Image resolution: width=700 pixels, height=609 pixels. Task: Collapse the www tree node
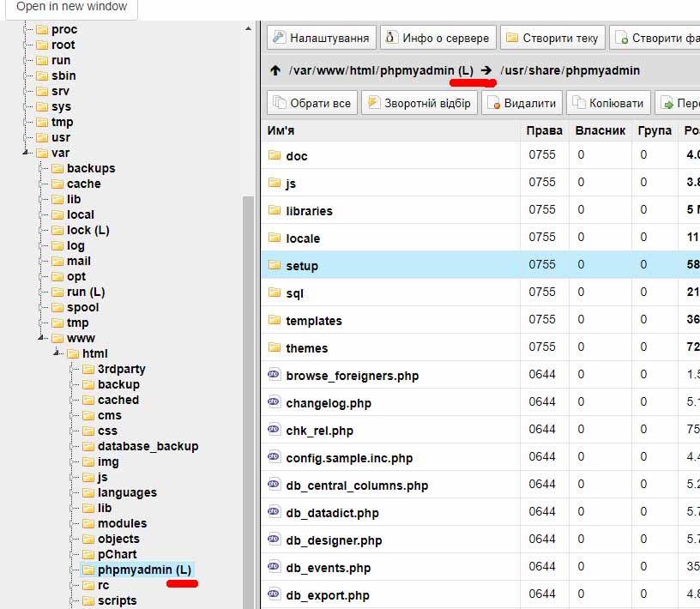click(x=41, y=338)
